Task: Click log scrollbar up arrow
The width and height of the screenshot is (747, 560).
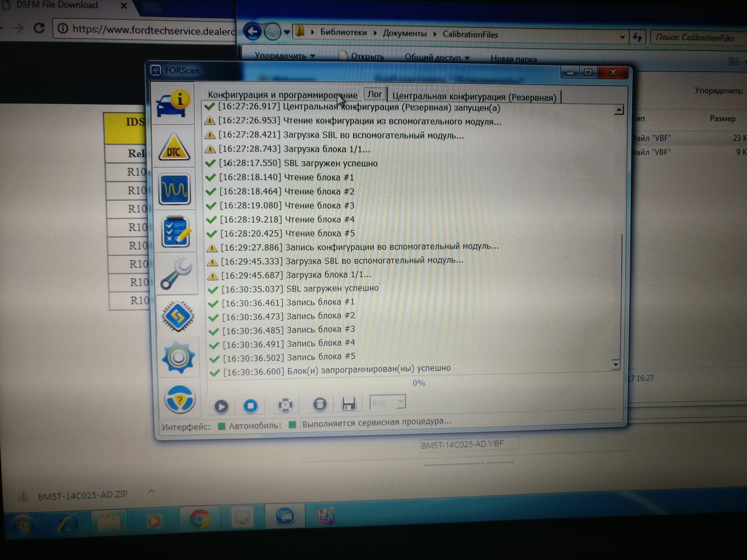Action: (x=619, y=110)
